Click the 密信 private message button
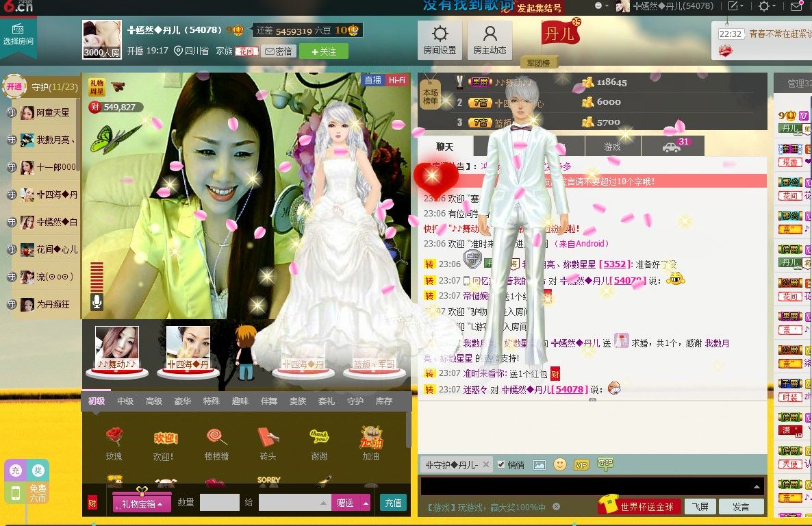Screen dimensions: 812x526 pyautogui.click(x=279, y=51)
